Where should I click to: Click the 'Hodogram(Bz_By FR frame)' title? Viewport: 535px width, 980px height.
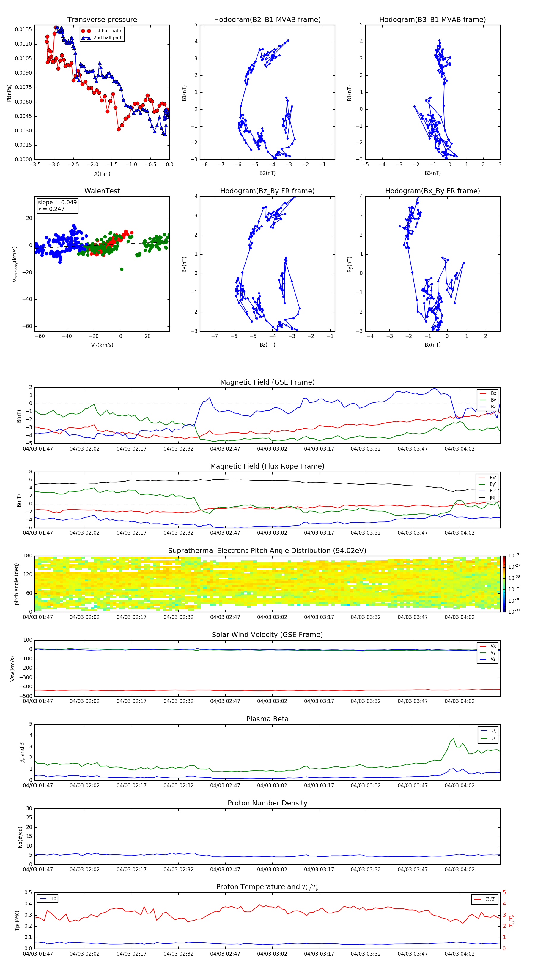[x=267, y=191]
